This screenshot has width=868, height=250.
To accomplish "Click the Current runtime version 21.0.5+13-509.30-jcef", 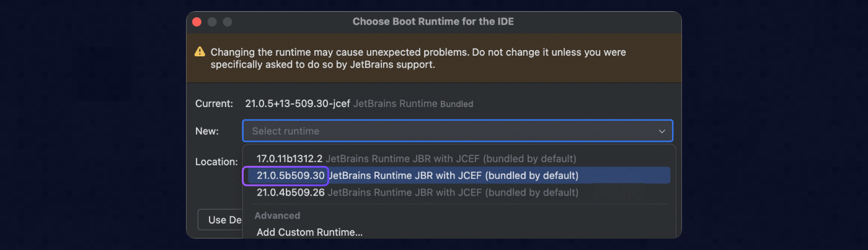I will coord(298,104).
